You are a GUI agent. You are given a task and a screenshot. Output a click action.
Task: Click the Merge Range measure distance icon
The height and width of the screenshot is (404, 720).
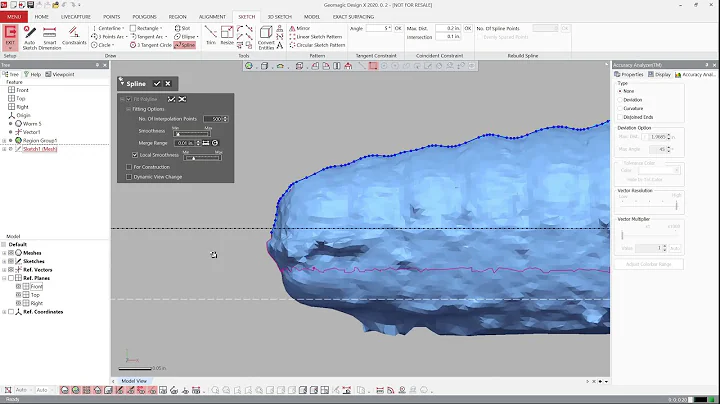coord(206,143)
